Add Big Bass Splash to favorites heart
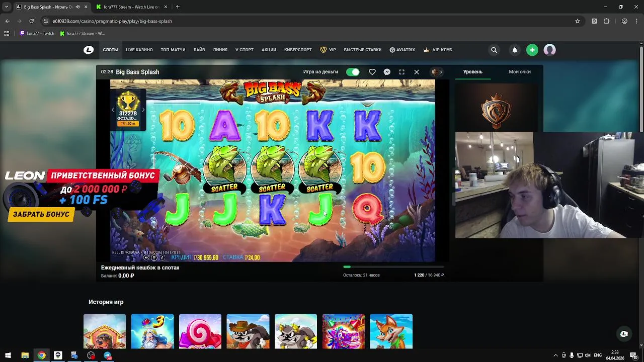Image resolution: width=644 pixels, height=362 pixels. [x=372, y=72]
